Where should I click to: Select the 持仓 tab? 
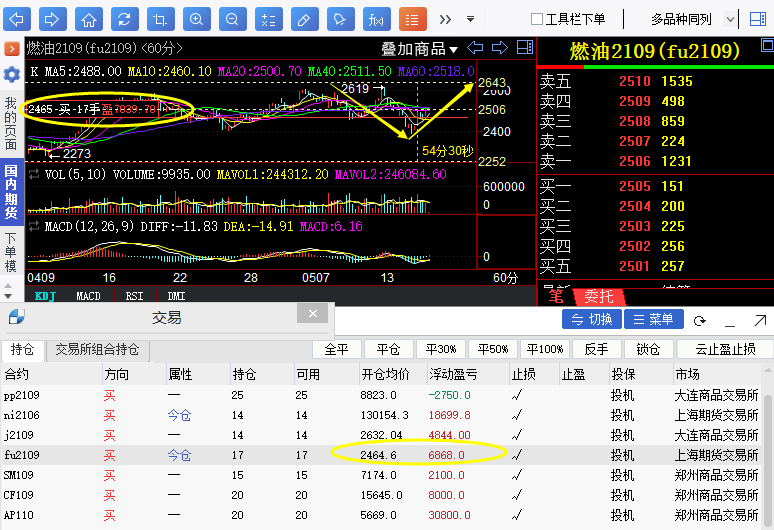(23, 350)
